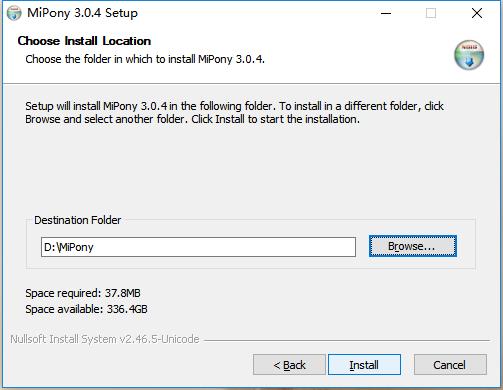Click the greyed-out maximize window button

[x=431, y=13]
